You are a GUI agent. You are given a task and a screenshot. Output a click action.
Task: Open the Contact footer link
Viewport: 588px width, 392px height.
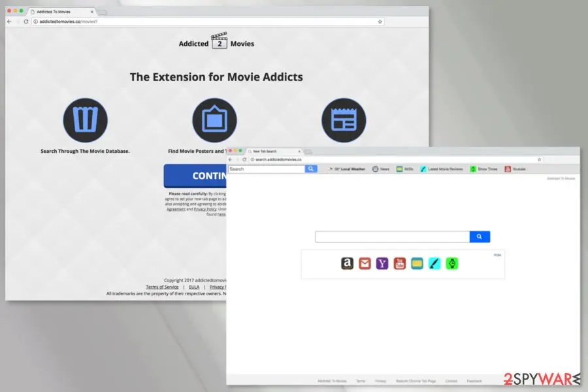tap(451, 381)
